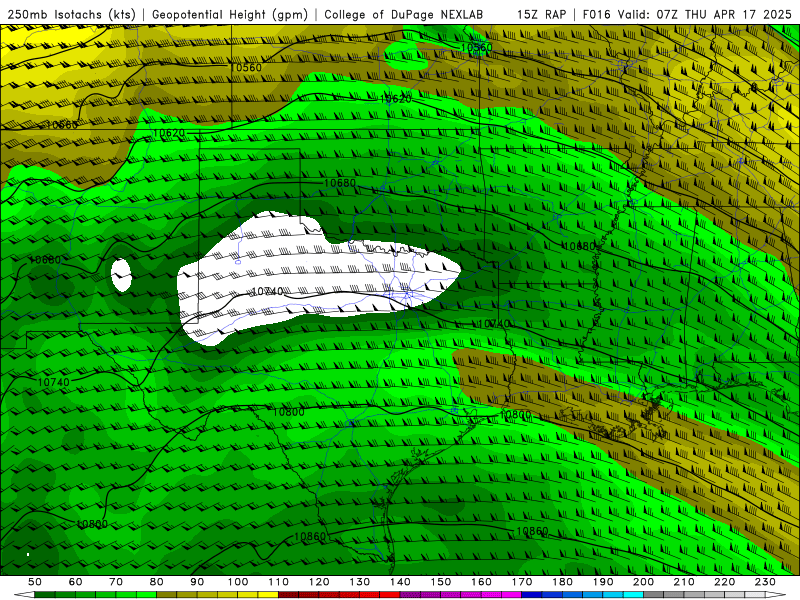Viewport: 800px width, 600px height.
Task: Select the 200 color scale label
Action: [x=644, y=582]
